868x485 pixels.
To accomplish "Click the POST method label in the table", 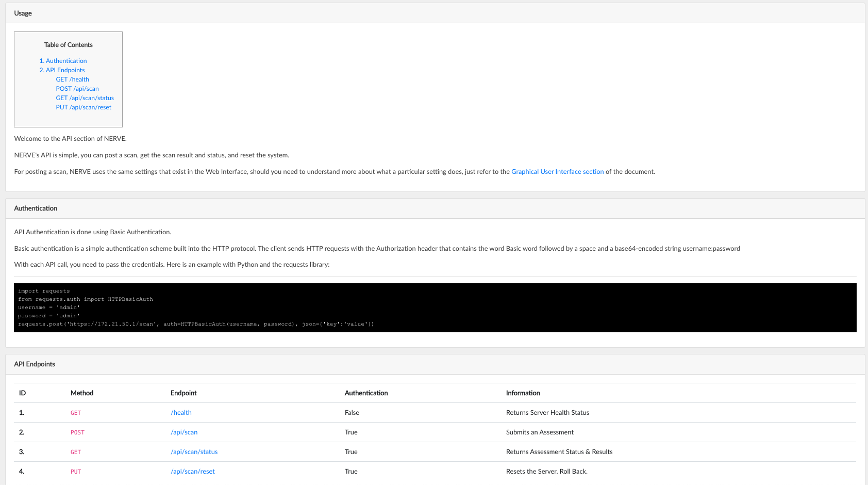I will pyautogui.click(x=77, y=432).
